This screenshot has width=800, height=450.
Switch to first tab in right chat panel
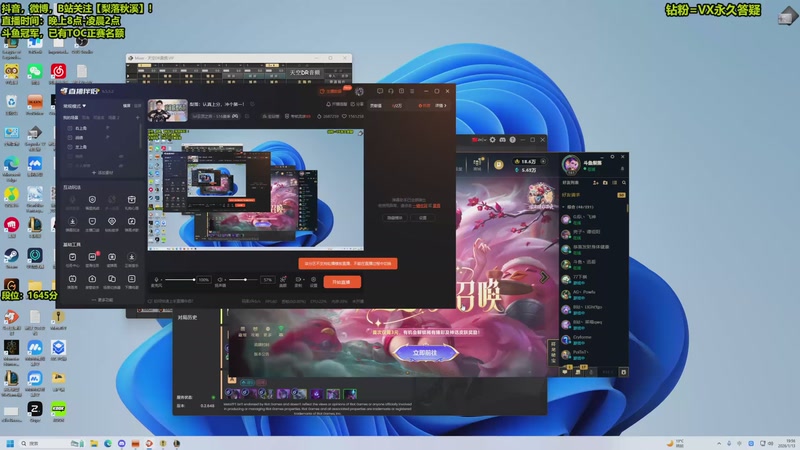tap(376, 106)
